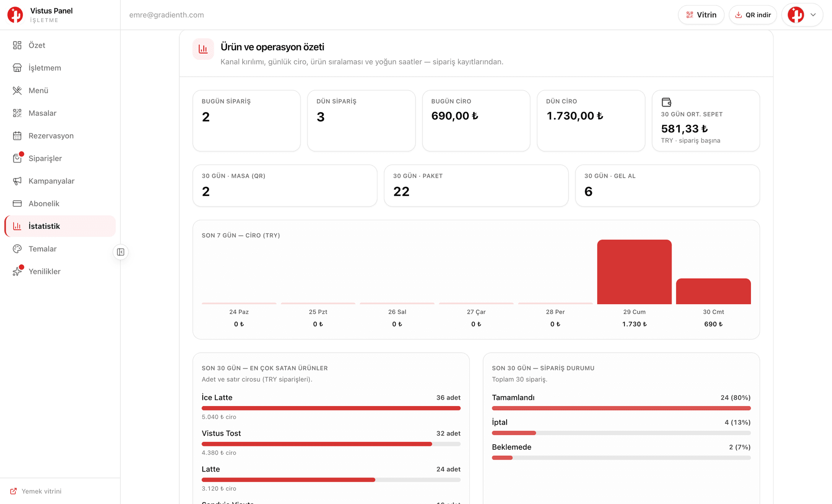Image resolution: width=832 pixels, height=504 pixels.
Task: Click the red chart icon beside Ürün ve operasyon özeti
Action: (x=203, y=49)
